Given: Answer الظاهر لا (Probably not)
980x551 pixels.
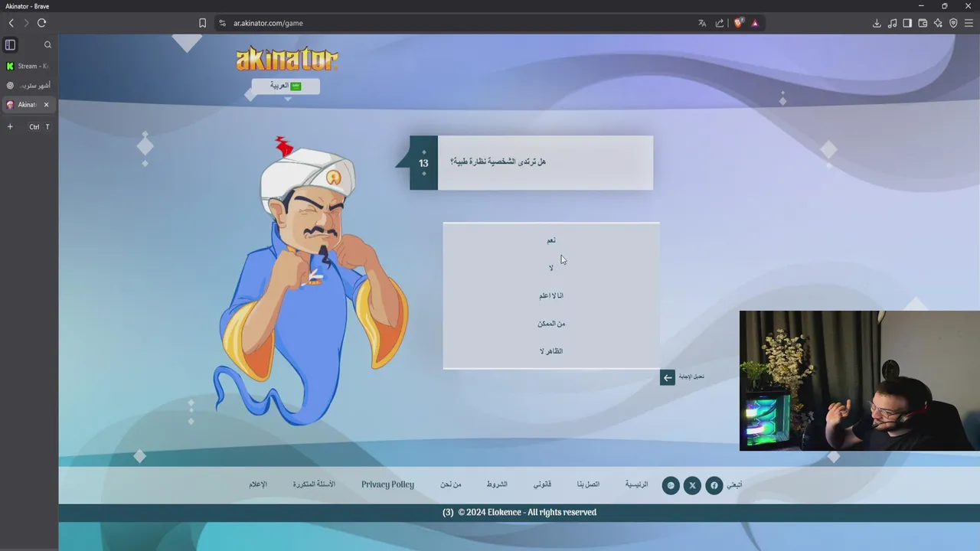Looking at the screenshot, I should click(551, 351).
